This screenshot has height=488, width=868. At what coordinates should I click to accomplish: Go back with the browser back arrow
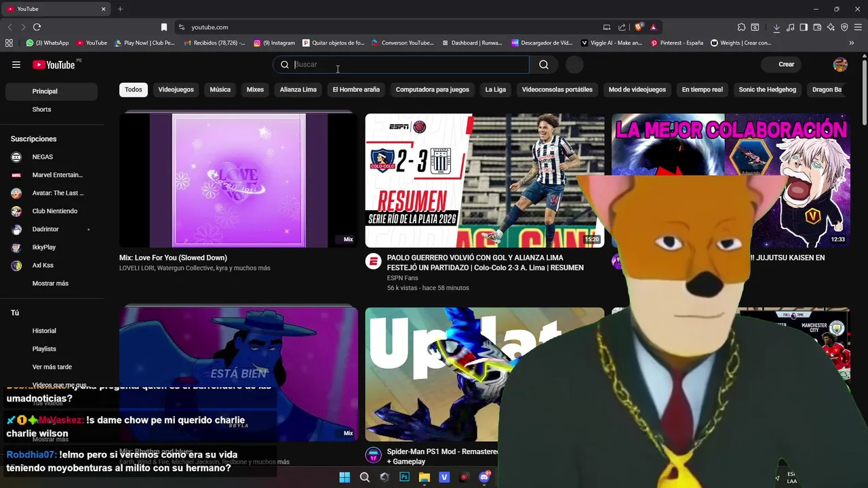(9, 27)
